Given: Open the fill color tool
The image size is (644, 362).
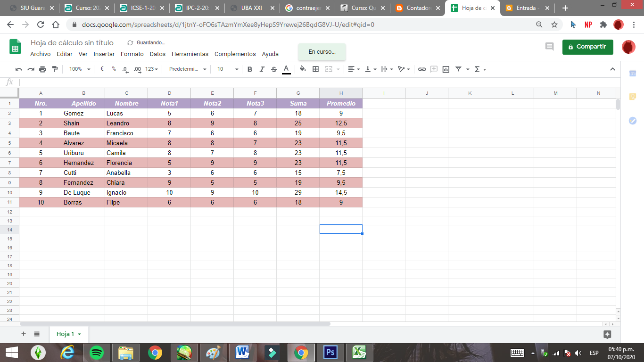Looking at the screenshot, I should [302, 69].
